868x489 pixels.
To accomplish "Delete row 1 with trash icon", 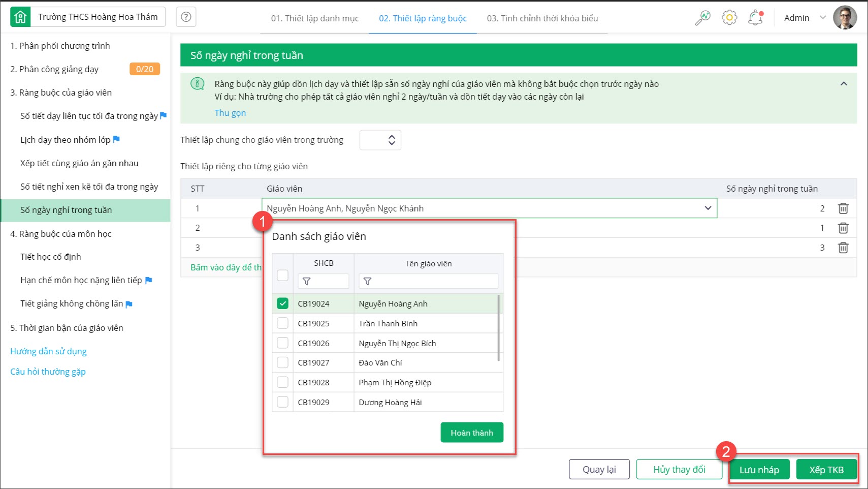I will [843, 208].
